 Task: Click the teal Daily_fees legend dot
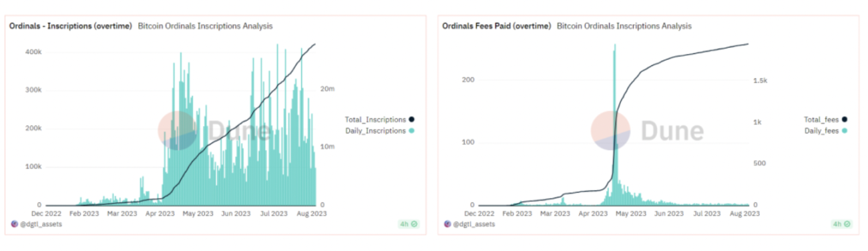[x=845, y=131]
